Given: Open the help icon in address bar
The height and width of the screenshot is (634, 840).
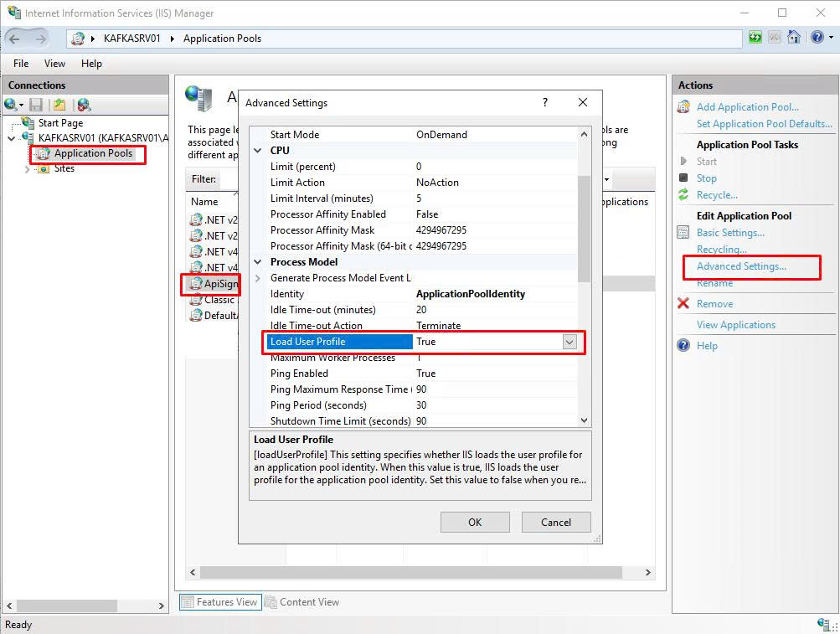Looking at the screenshot, I should pyautogui.click(x=817, y=38).
